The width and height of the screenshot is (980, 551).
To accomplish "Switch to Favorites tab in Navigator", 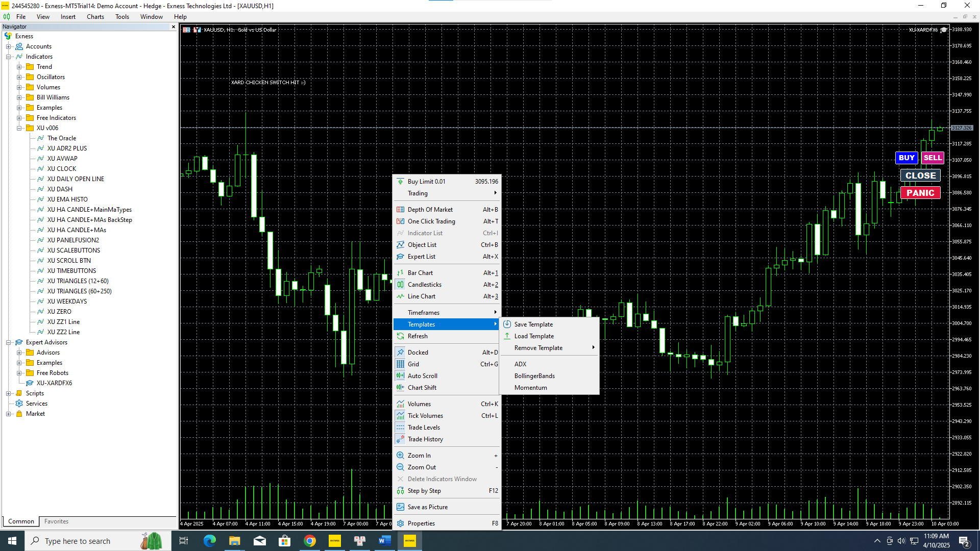I will [56, 521].
